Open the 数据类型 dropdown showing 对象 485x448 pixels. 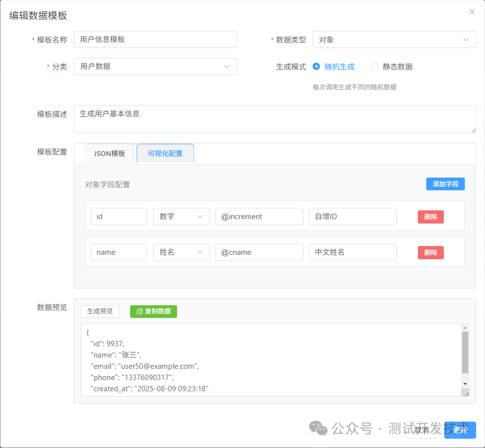point(394,39)
